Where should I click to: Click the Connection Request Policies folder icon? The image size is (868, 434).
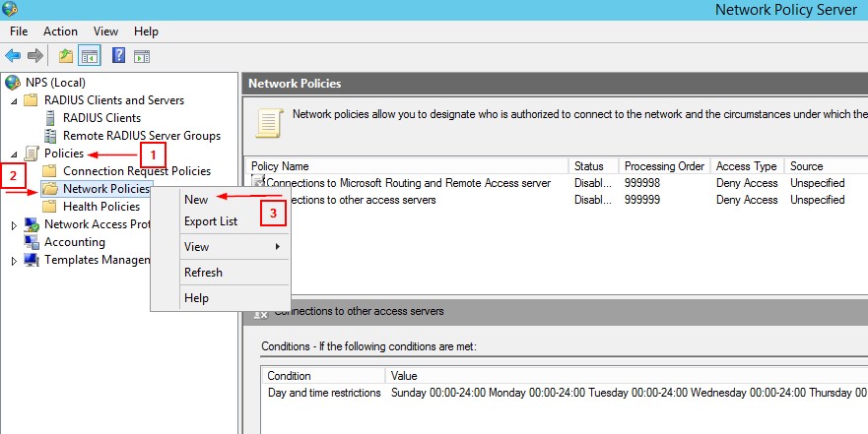pyautogui.click(x=50, y=171)
